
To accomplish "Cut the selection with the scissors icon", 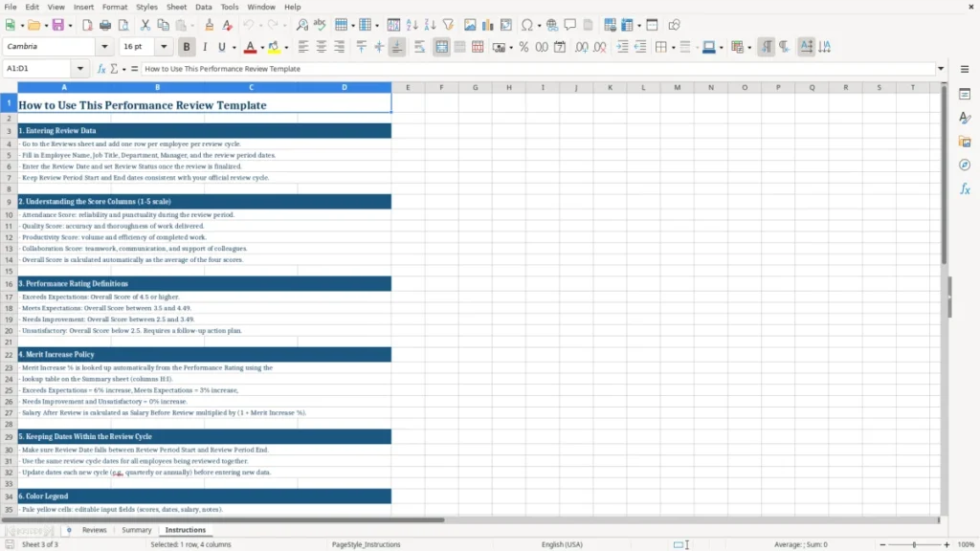I will 145,25.
